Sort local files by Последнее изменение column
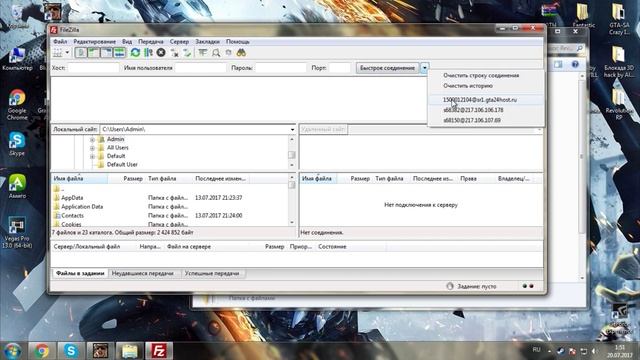 tap(220, 179)
